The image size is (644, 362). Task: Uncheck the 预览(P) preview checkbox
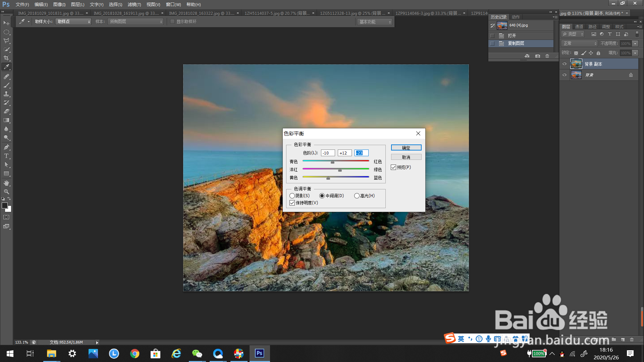click(x=393, y=167)
